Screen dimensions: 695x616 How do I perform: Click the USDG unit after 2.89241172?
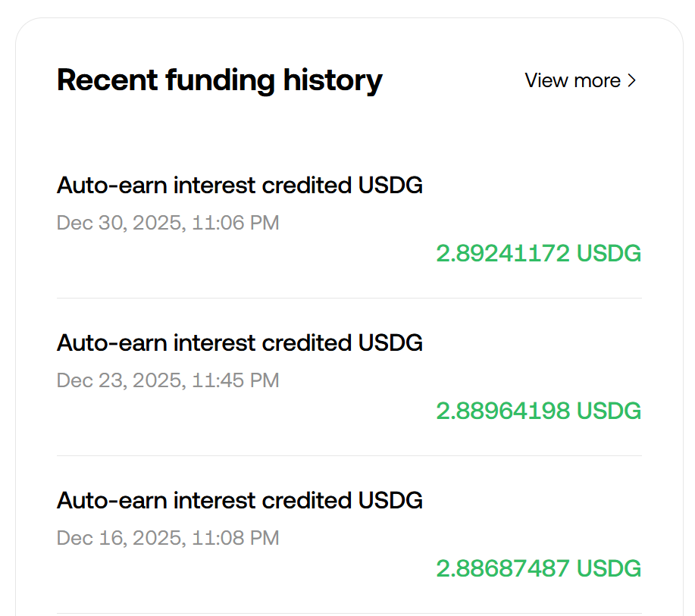pyautogui.click(x=609, y=253)
